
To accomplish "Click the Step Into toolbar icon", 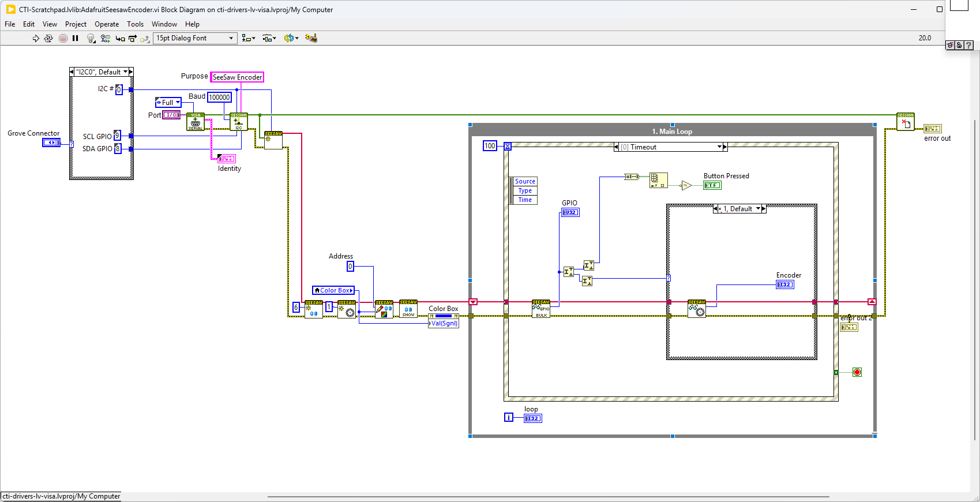I will tap(120, 38).
